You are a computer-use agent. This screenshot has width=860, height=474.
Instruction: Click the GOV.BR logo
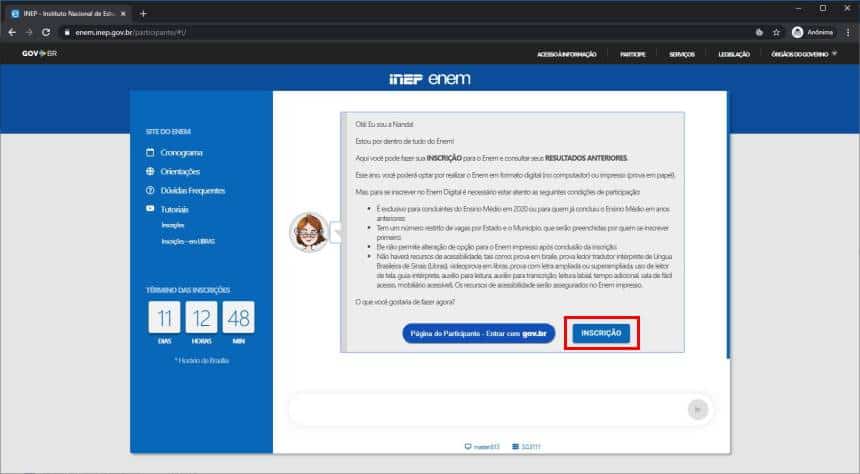[39, 53]
